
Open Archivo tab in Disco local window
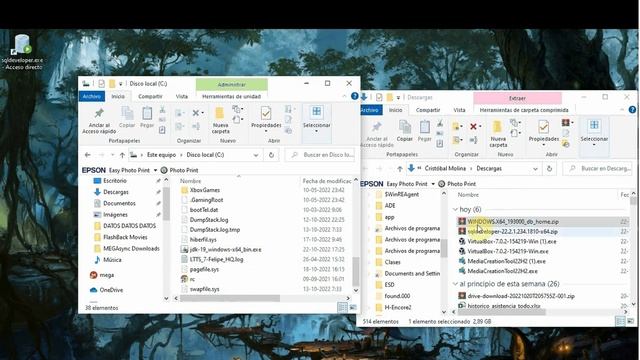pyautogui.click(x=92, y=96)
